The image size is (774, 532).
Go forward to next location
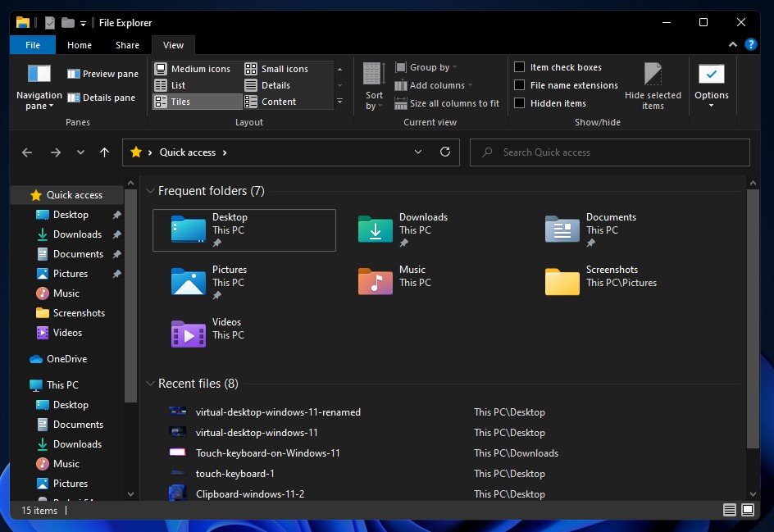(56, 152)
